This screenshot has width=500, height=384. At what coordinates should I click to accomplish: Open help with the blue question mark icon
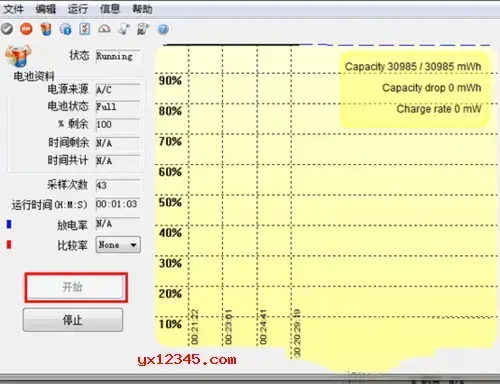click(163, 30)
